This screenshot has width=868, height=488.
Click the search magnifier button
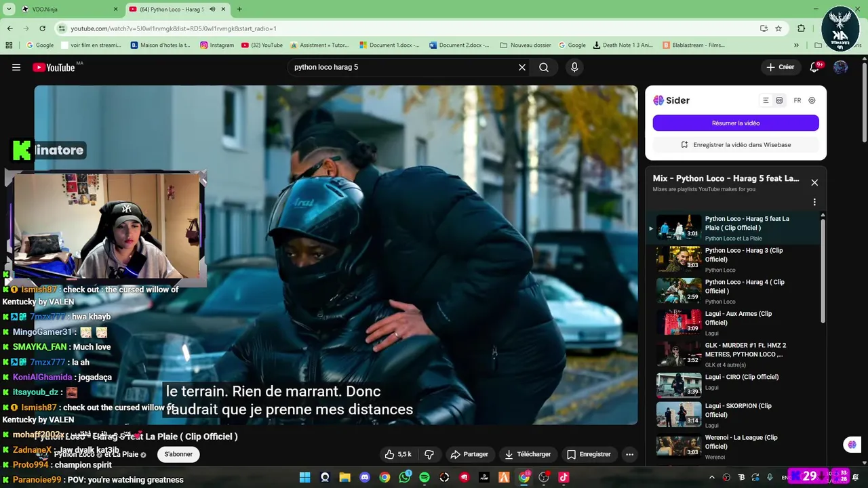tap(544, 67)
